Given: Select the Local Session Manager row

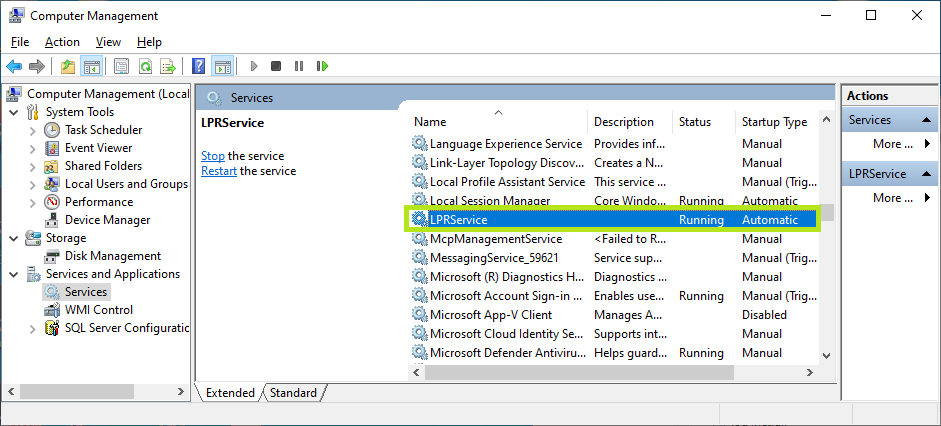Looking at the screenshot, I should 614,201.
